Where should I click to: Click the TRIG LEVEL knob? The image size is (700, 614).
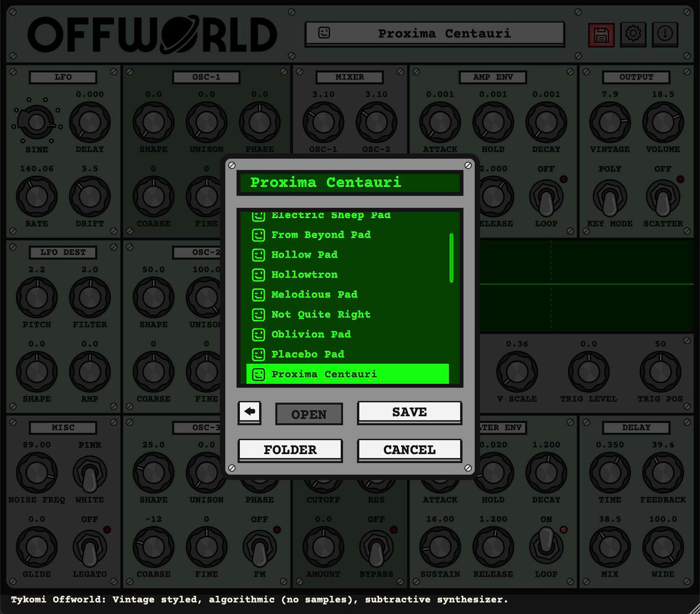[589, 372]
